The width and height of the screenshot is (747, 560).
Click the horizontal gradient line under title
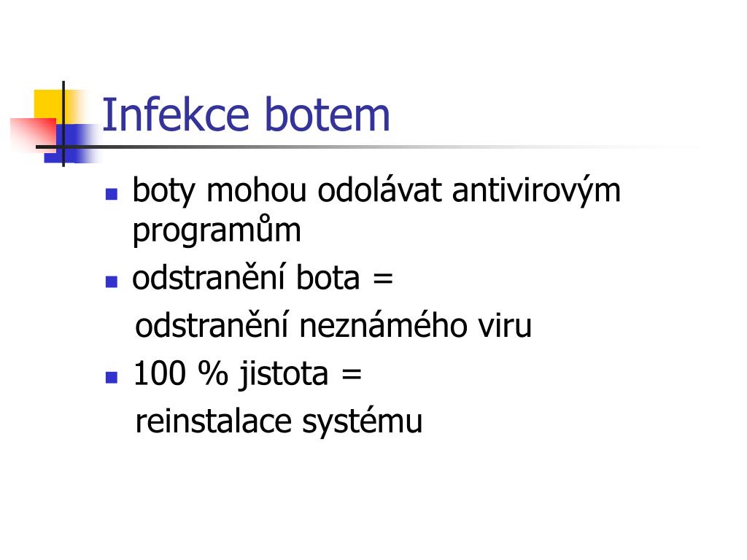click(367, 147)
